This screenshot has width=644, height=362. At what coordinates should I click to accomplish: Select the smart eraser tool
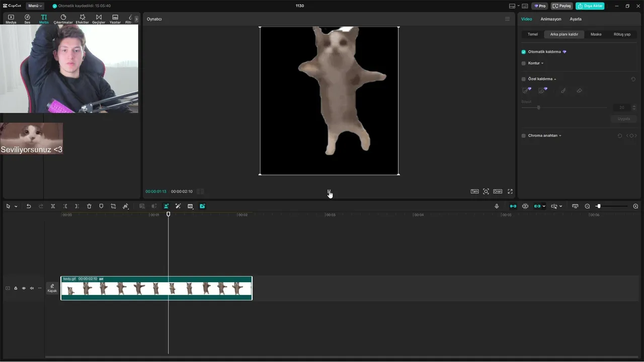click(x=543, y=90)
